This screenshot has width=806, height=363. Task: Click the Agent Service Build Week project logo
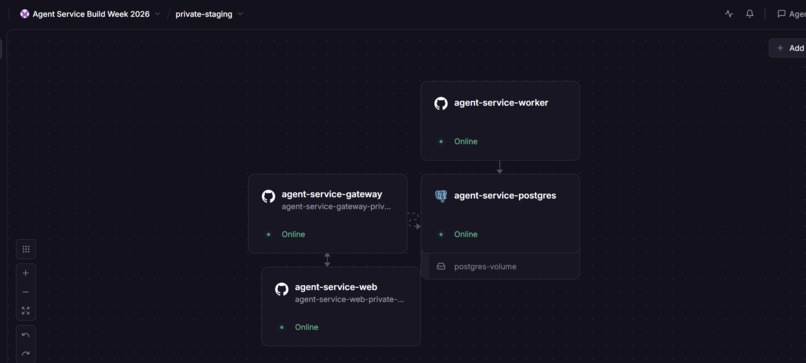pyautogui.click(x=24, y=14)
